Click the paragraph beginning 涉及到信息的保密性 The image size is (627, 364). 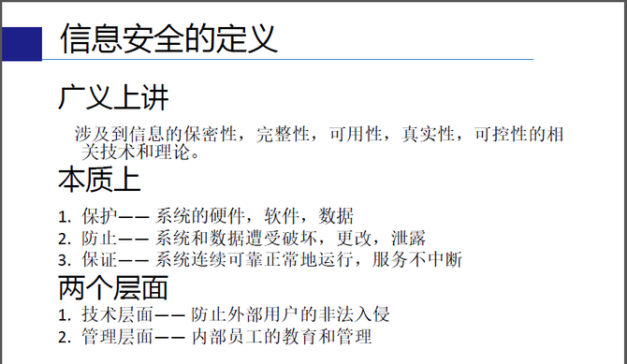pos(319,143)
